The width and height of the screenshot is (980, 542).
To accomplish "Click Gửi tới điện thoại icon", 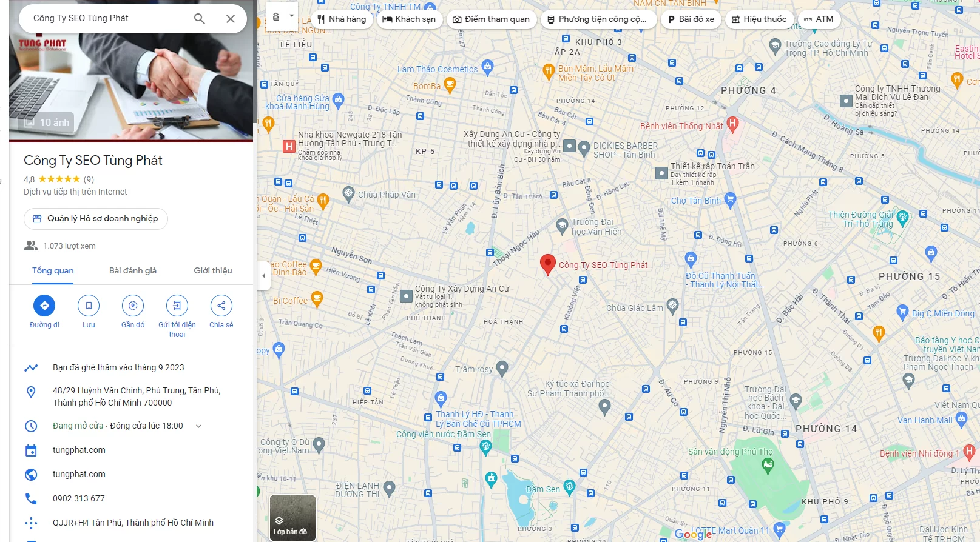I will (177, 306).
